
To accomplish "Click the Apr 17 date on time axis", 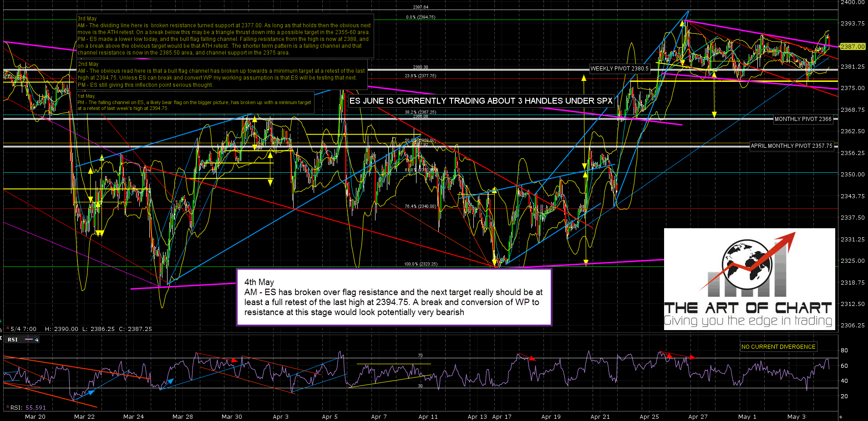I will click(502, 417).
